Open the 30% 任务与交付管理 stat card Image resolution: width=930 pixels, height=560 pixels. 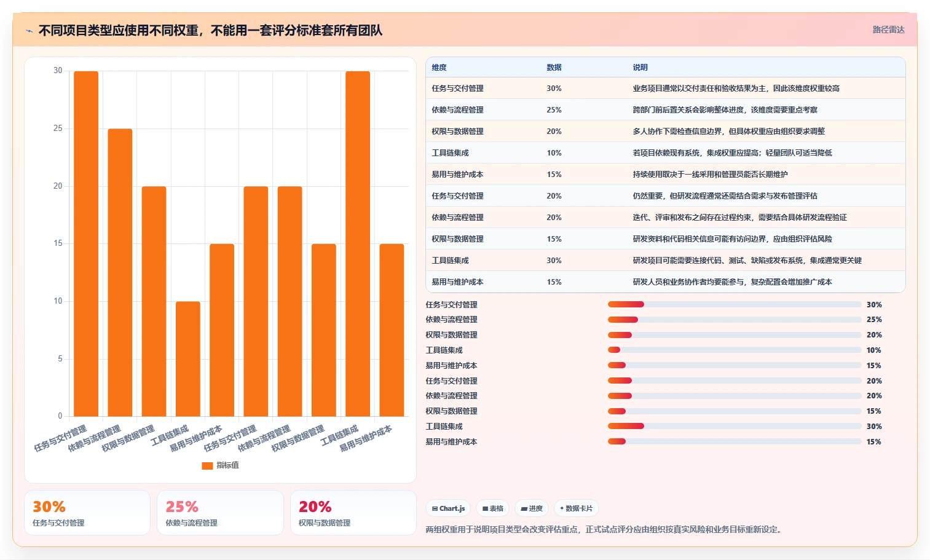coord(87,513)
